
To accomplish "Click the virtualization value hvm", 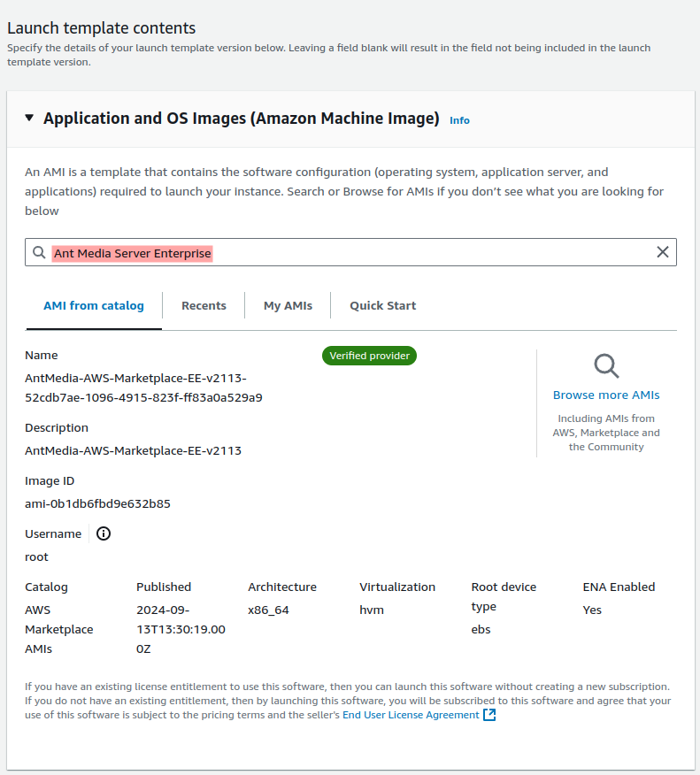I will 372,610.
